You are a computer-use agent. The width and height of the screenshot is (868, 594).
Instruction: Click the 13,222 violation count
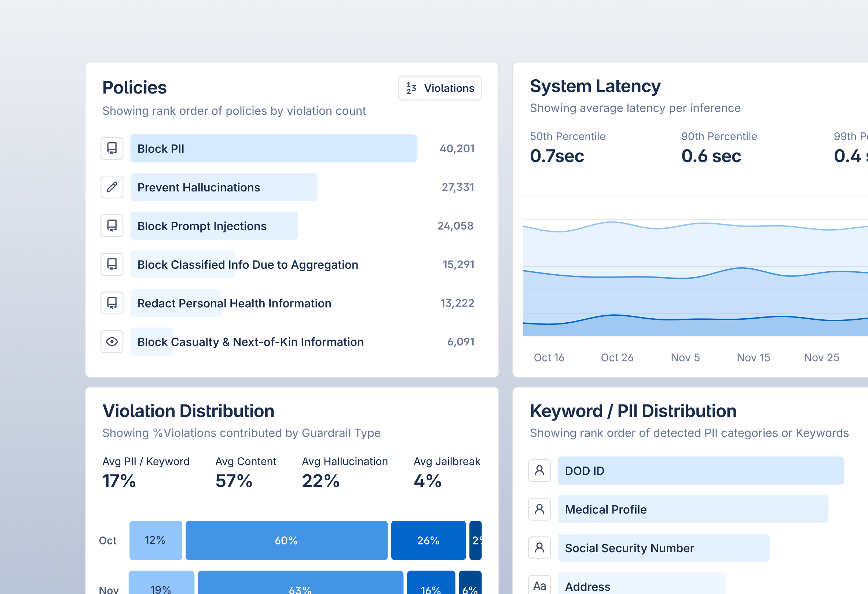pos(457,303)
